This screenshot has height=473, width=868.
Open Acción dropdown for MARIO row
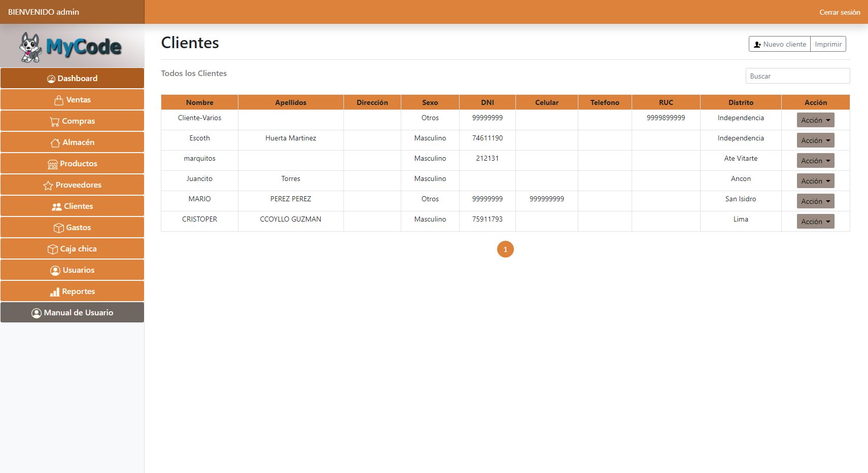click(x=815, y=201)
